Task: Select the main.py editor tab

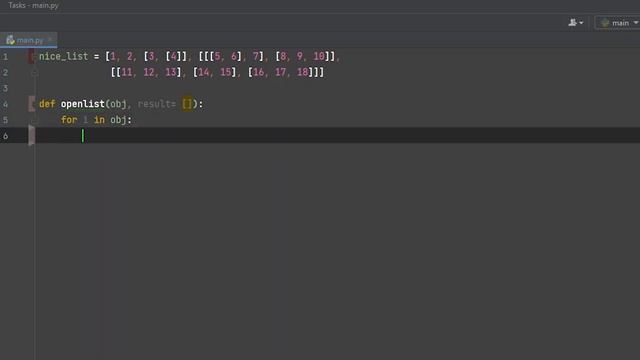Action: pos(29,40)
